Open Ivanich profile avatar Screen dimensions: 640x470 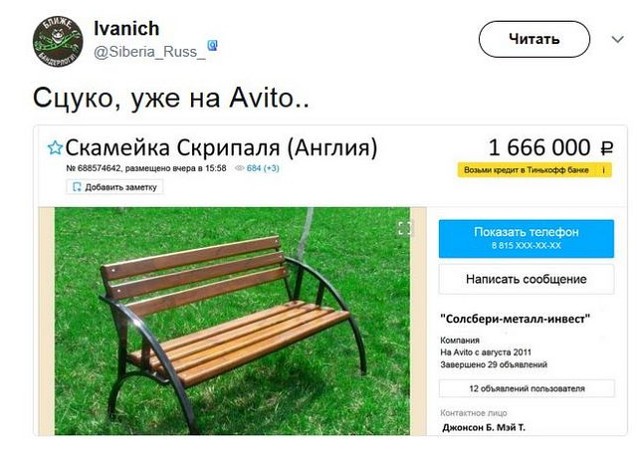(58, 41)
